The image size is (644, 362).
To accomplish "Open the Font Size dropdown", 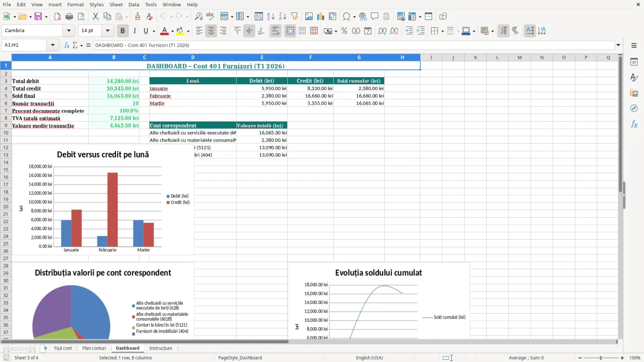I will point(108,31).
